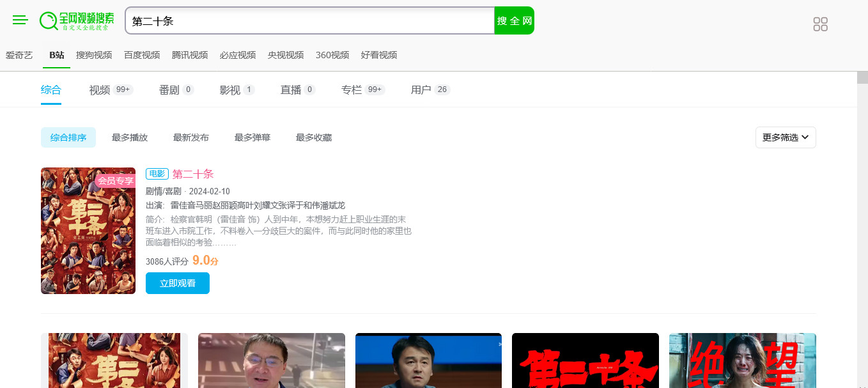Click the search box containing 第二十条
The width and height of the screenshot is (868, 388).
[x=310, y=20]
